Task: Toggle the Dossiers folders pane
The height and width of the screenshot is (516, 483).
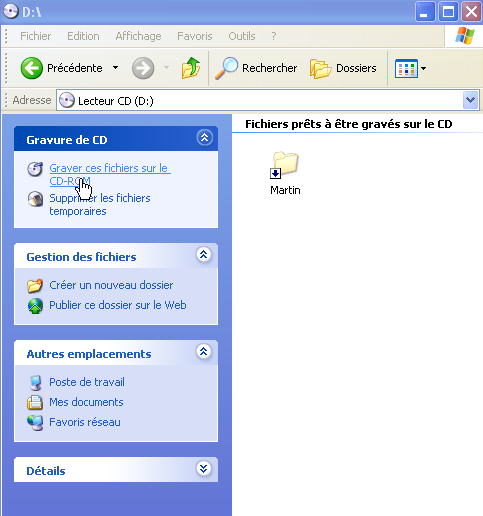Action: pyautogui.click(x=343, y=68)
